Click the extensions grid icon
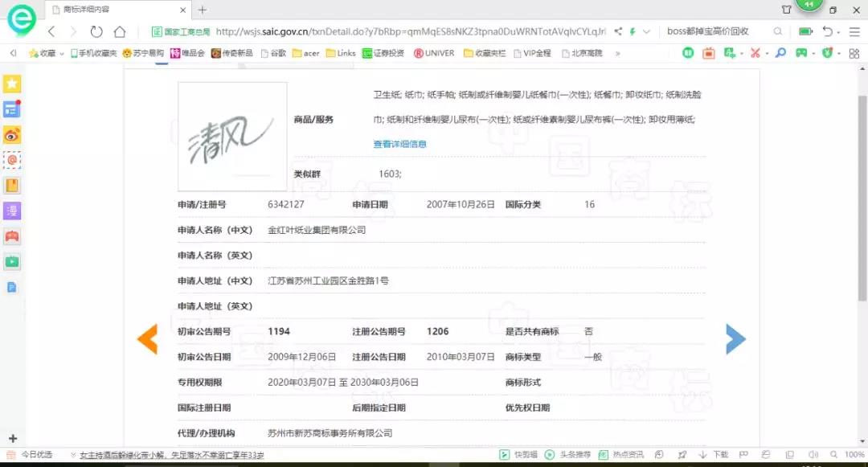Viewport: 868px width, 467px height. point(854,53)
